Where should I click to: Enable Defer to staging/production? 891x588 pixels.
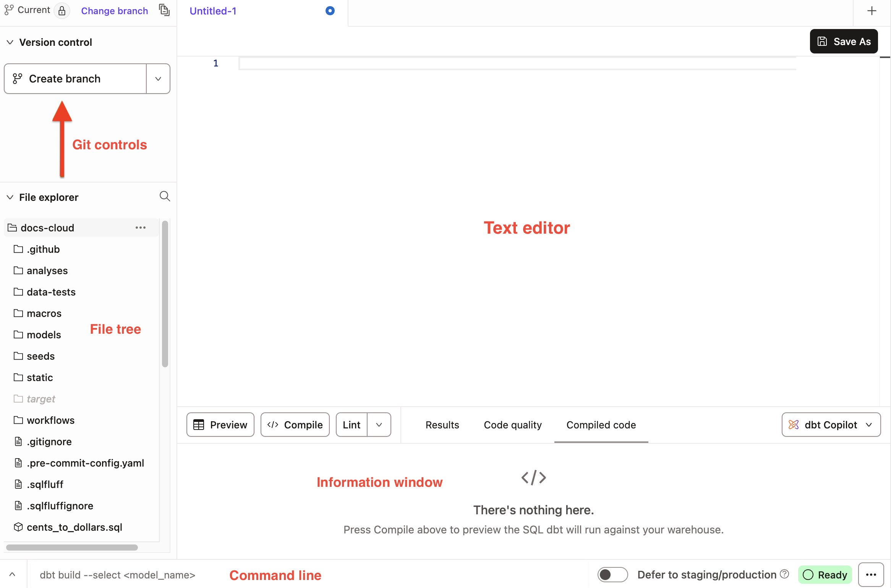pos(612,574)
